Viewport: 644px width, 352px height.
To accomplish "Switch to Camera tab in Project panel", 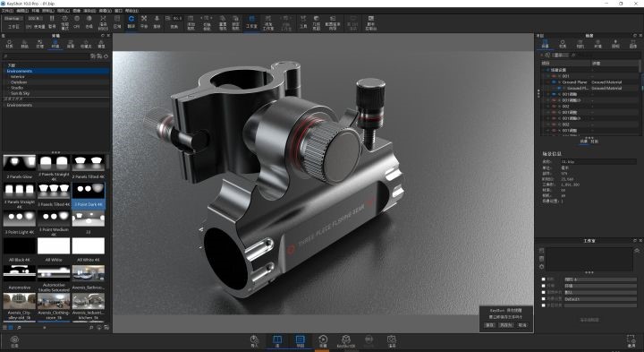I will pos(580,44).
